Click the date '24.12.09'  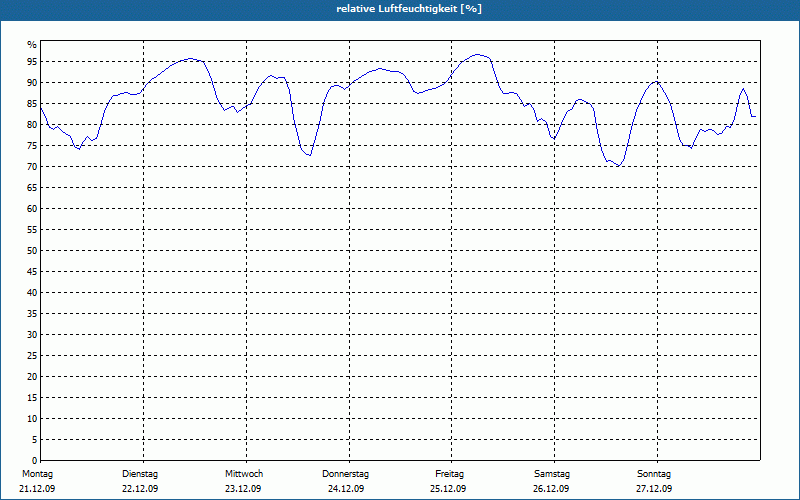pos(346,489)
